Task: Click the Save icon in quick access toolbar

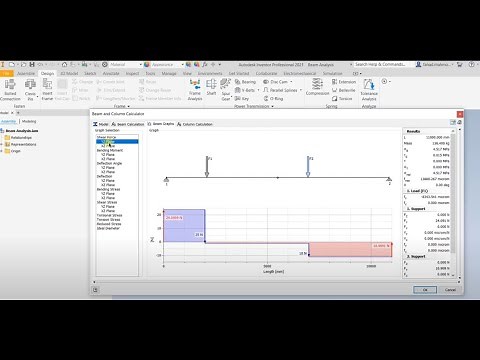Action: 32,64
